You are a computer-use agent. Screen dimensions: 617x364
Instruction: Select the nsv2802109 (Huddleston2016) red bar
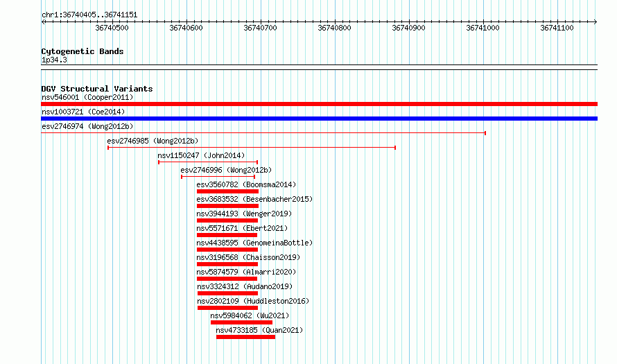click(x=228, y=308)
